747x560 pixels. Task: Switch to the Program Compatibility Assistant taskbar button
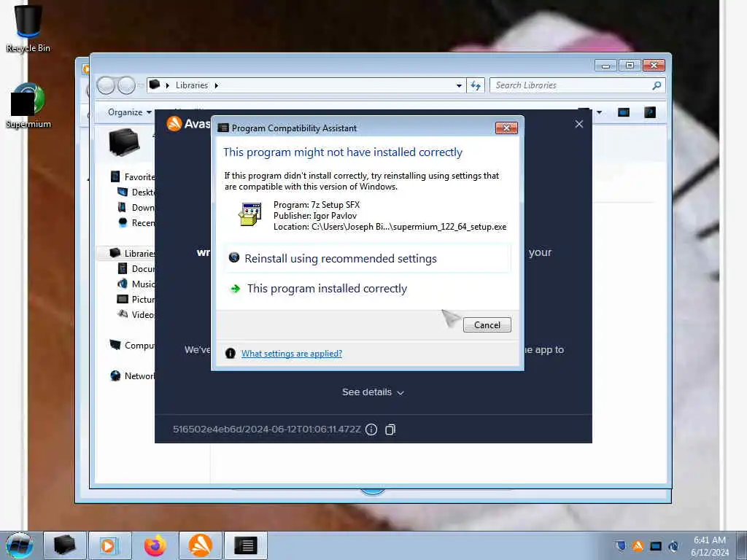pyautogui.click(x=246, y=545)
